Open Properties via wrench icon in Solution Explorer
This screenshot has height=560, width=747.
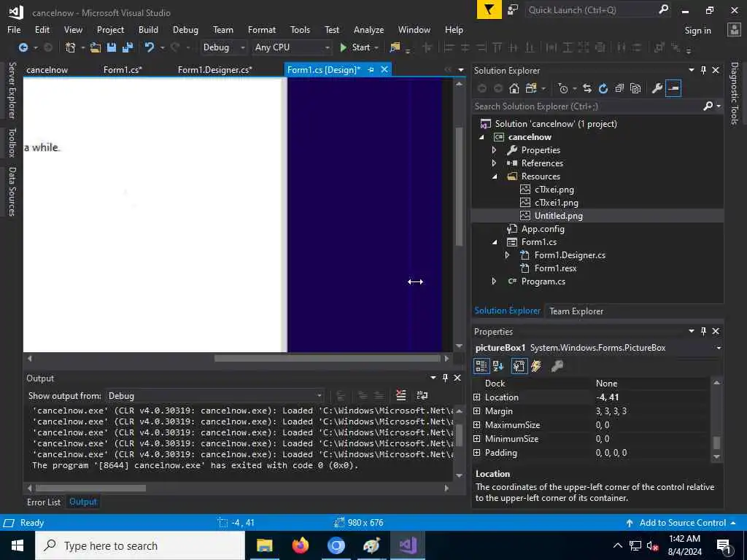pyautogui.click(x=657, y=88)
